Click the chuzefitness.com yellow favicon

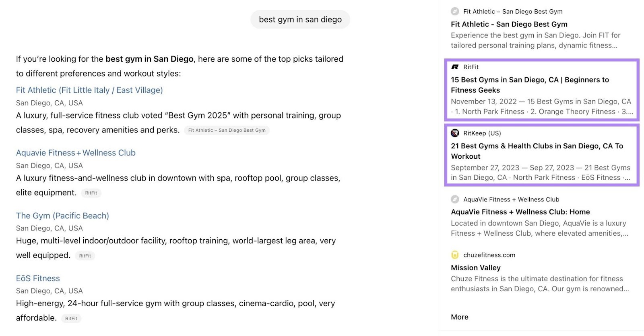click(455, 255)
